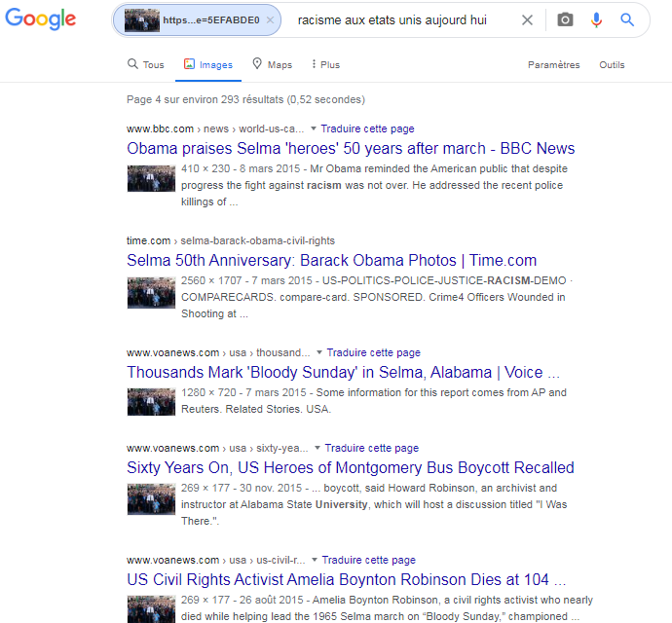Expand dropdown arrow next to bbc.com URL
This screenshot has width=672, height=623.
click(x=314, y=128)
